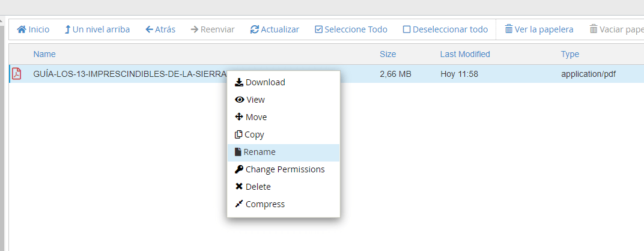Choose Rename from the context menu
The image size is (644, 251).
(x=284, y=152)
